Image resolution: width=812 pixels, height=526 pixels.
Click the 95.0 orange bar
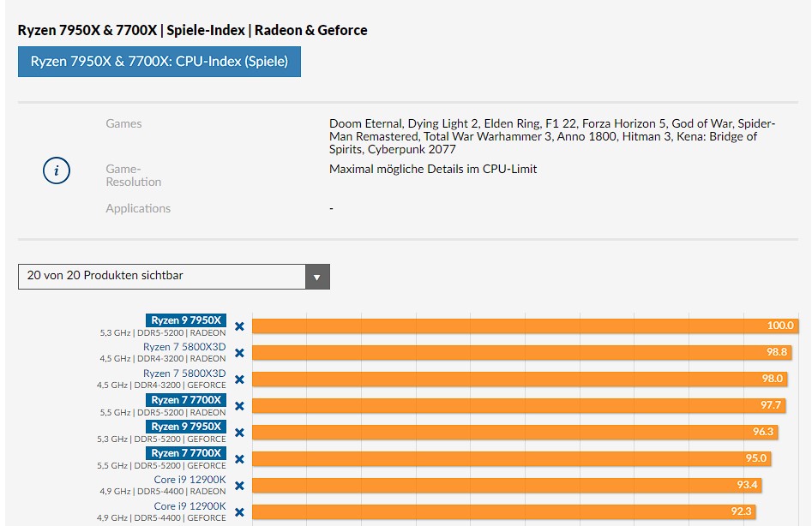tap(512, 458)
